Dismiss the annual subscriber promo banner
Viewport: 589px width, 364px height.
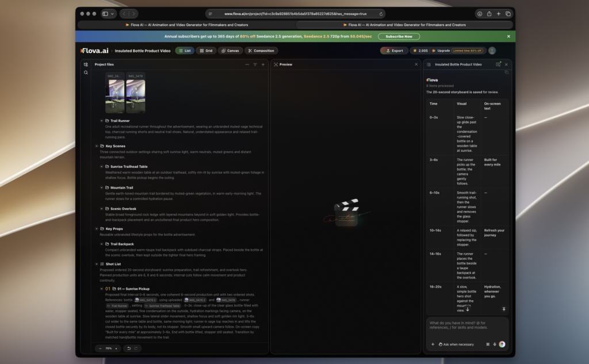tap(508, 36)
